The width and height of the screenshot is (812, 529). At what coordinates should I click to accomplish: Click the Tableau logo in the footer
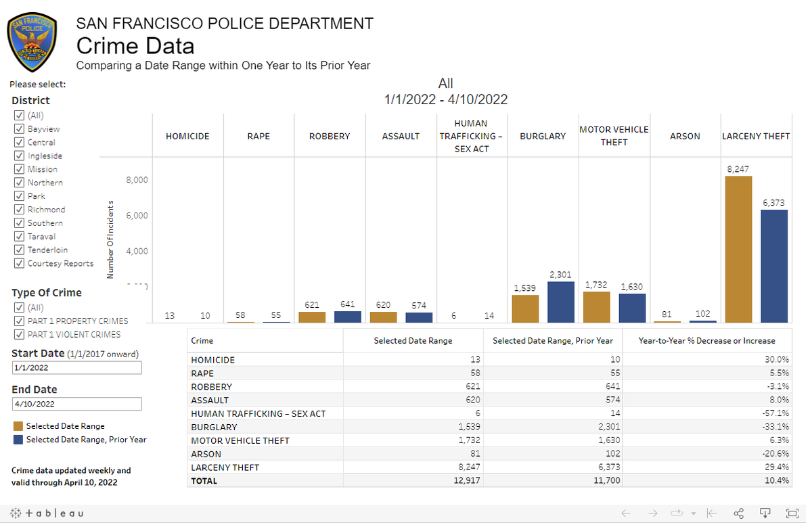47,513
